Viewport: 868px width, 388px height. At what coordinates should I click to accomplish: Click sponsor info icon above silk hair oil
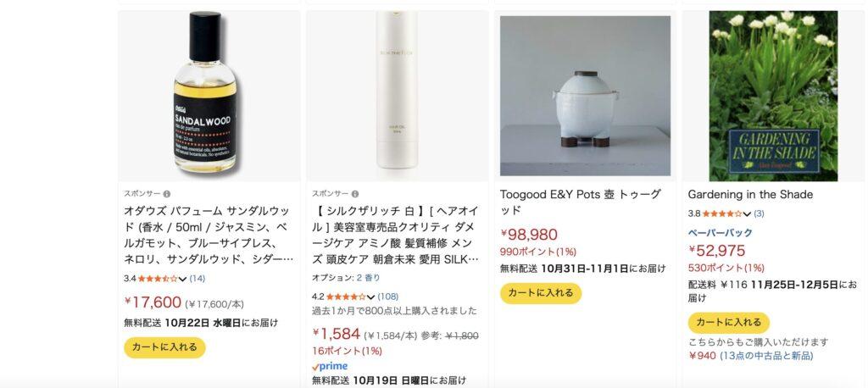355,194
